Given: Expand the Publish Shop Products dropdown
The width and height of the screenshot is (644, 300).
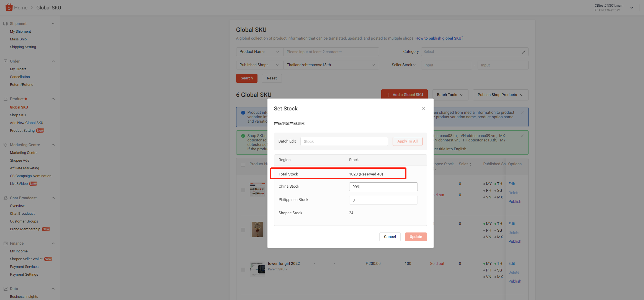Looking at the screenshot, I should coord(500,95).
